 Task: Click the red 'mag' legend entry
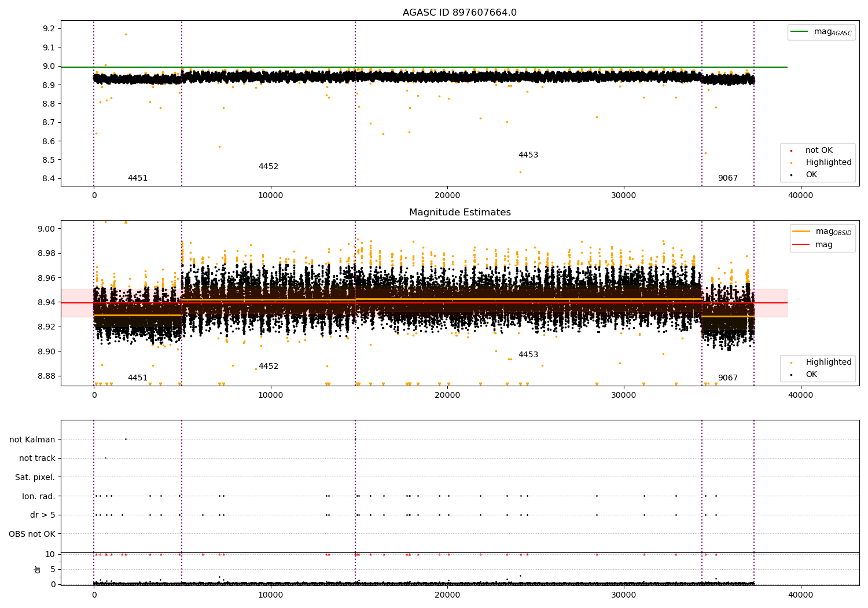click(813, 245)
